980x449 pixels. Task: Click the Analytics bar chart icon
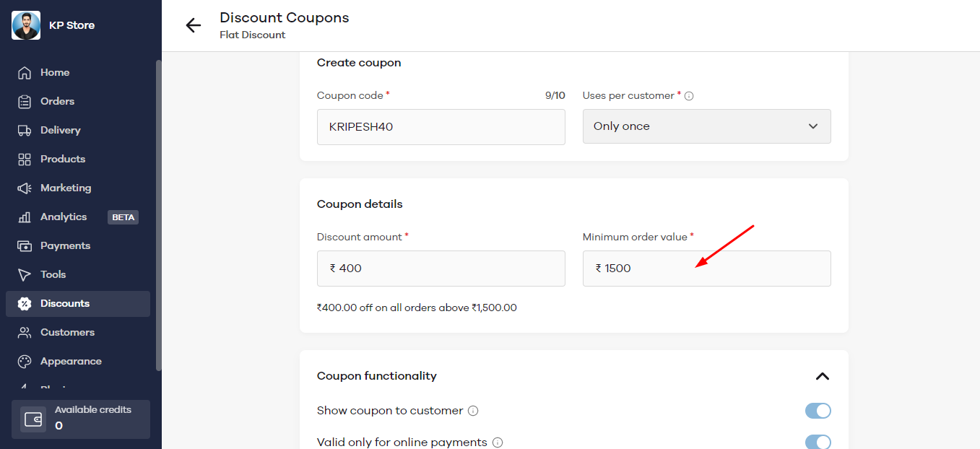pos(25,217)
